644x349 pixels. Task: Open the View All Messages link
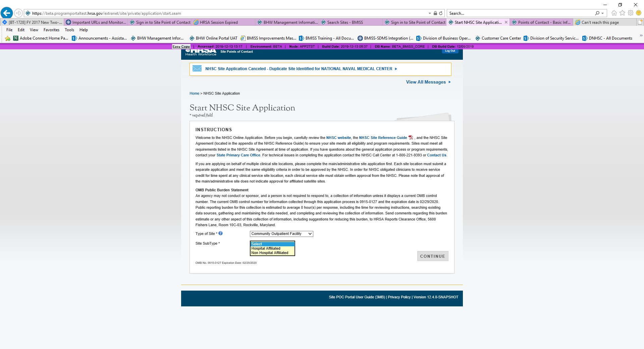point(426,82)
